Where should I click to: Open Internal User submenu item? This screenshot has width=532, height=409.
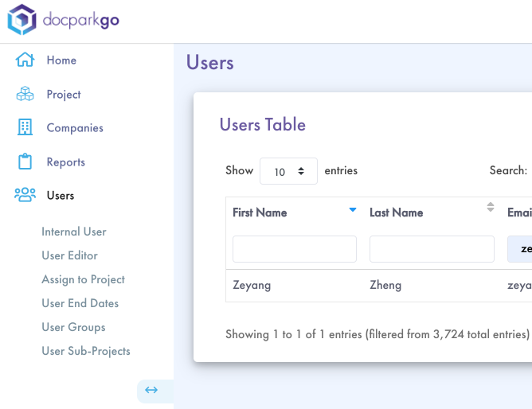(74, 232)
